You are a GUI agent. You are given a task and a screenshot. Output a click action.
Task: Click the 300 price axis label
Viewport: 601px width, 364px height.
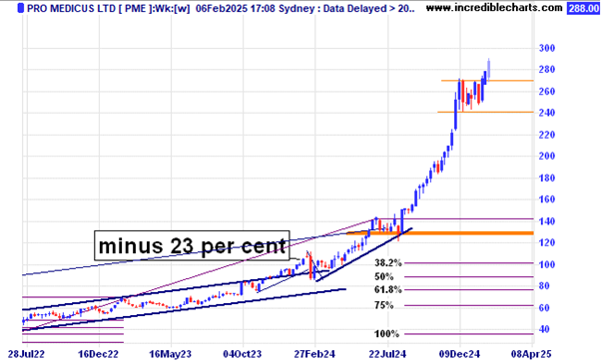pyautogui.click(x=547, y=48)
